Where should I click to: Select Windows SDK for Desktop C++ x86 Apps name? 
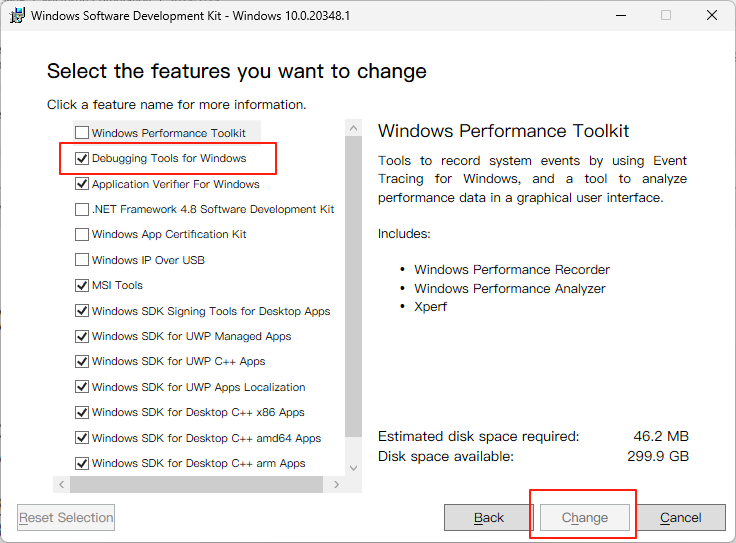(198, 412)
